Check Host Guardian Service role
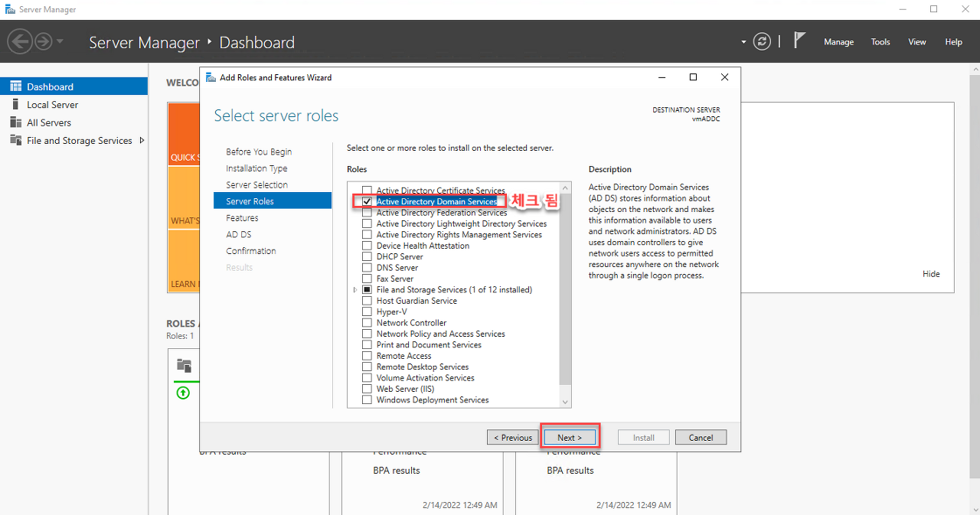 tap(367, 301)
